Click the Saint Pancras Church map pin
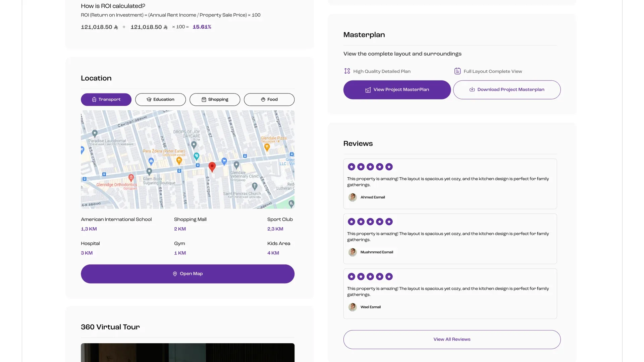 [x=255, y=186]
